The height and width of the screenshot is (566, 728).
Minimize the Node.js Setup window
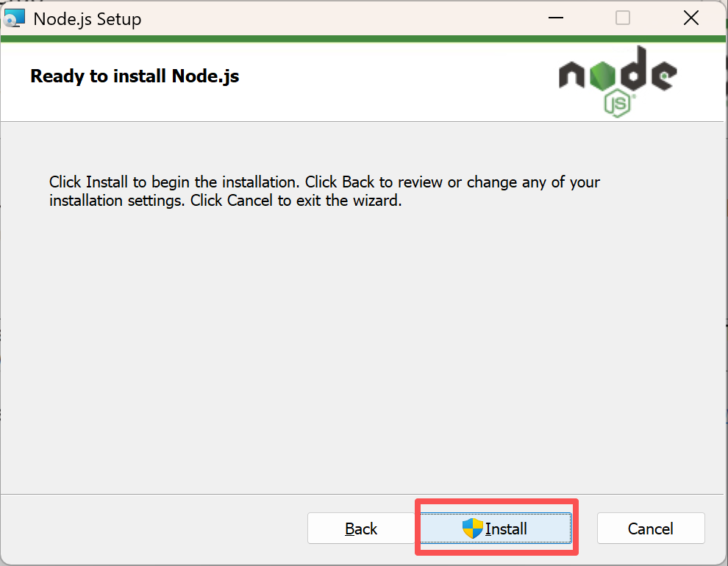[x=556, y=18]
